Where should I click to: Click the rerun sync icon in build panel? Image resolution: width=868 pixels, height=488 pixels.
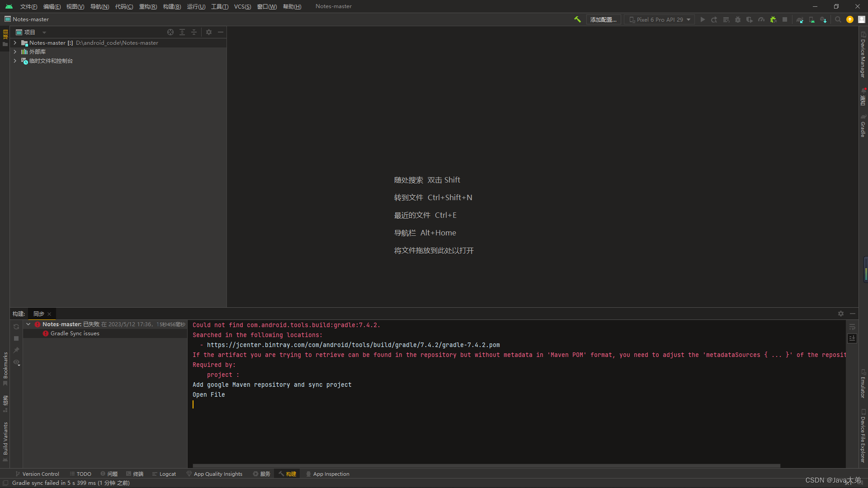(16, 327)
